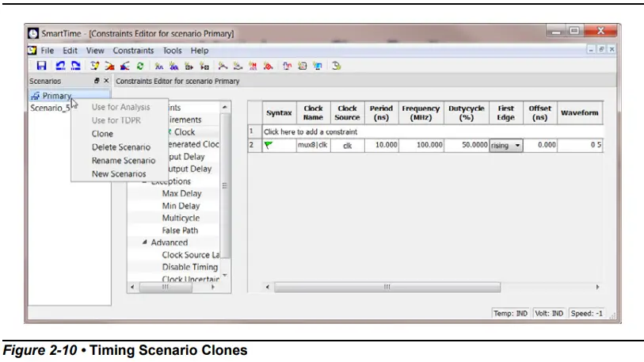The image size is (644, 362).
Task: Click the SmartTime clock icon in title bar
Action: [33, 33]
